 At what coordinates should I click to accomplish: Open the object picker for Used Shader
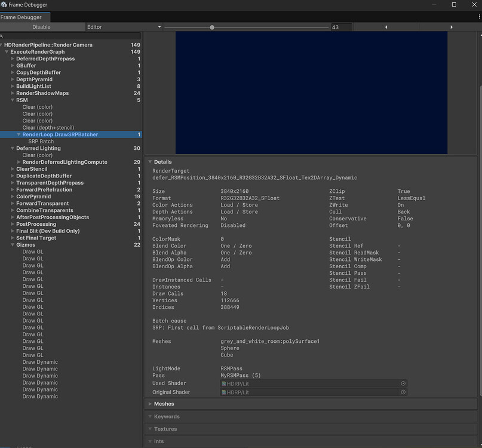(x=403, y=383)
